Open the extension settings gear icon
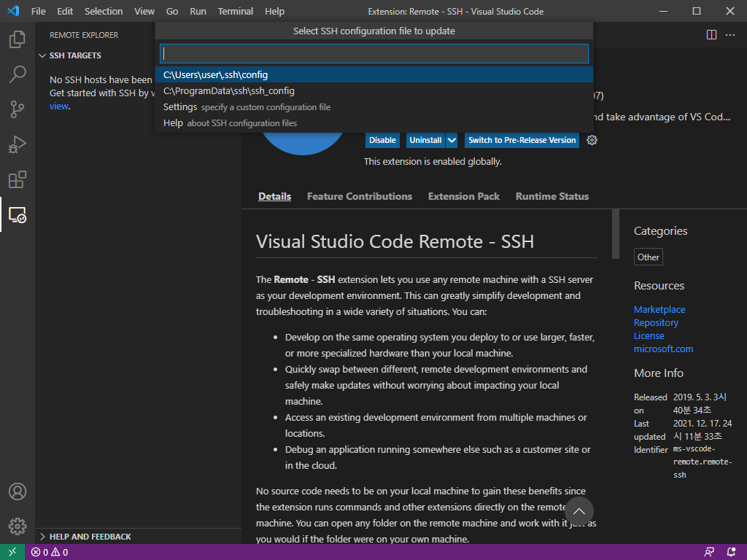 (592, 140)
